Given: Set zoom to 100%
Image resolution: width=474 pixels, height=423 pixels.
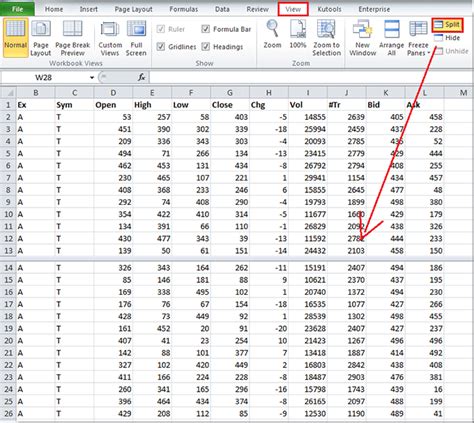Looking at the screenshot, I should pos(298,29).
